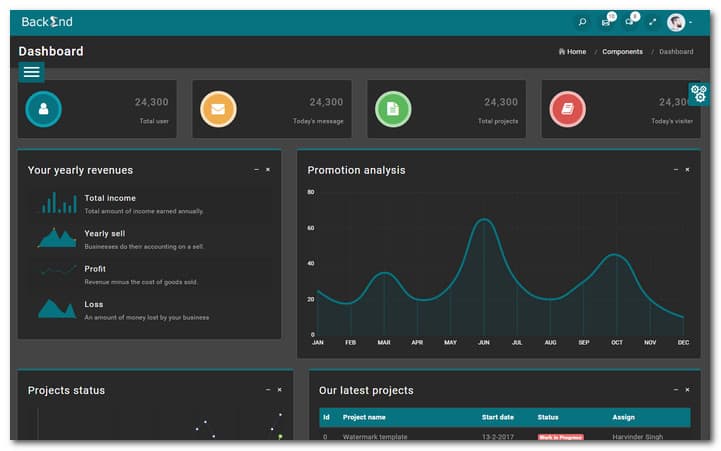721x451 pixels.
Task: Click the Today's visitor book icon
Action: click(568, 109)
